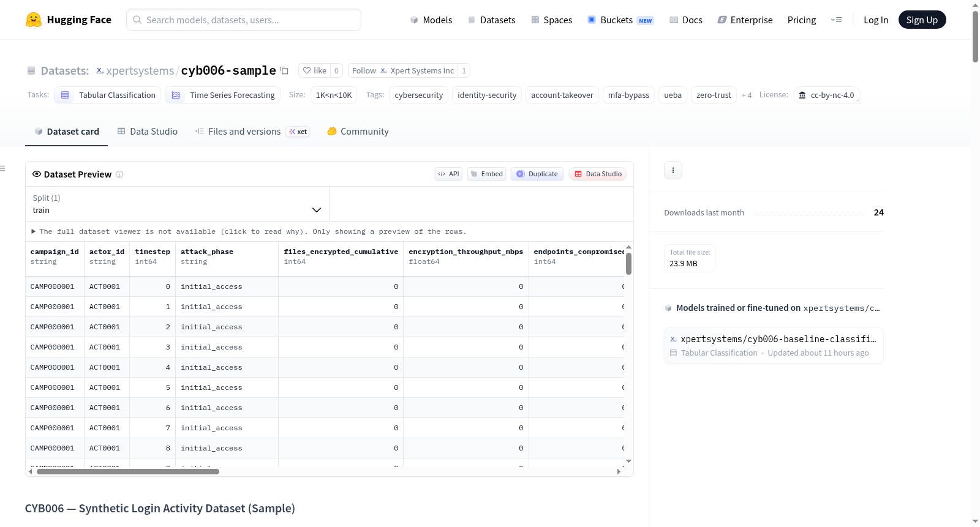
Task: Click the attack_phase column header
Action: click(227, 256)
